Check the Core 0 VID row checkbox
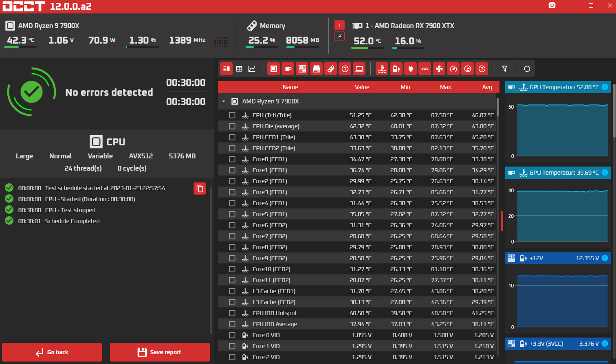Screen dimensions: 616x364 point(232,335)
